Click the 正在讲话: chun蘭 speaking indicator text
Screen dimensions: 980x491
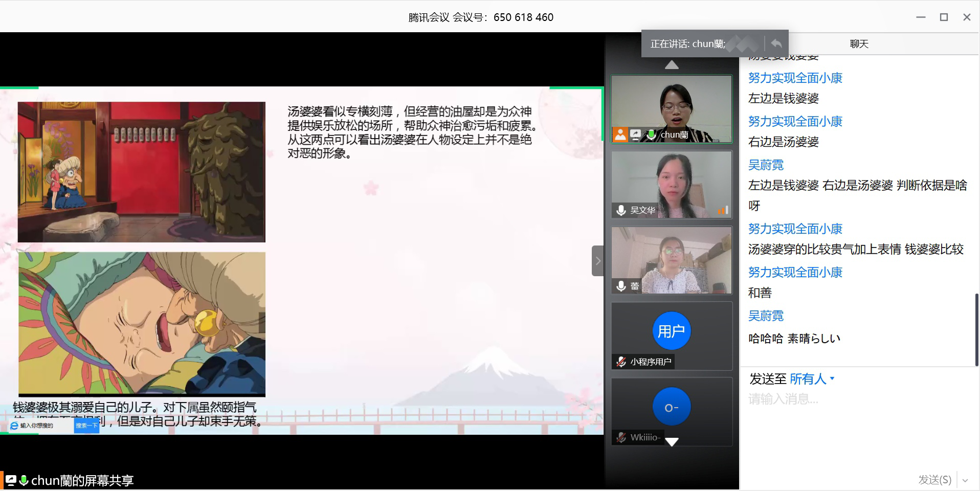(688, 44)
